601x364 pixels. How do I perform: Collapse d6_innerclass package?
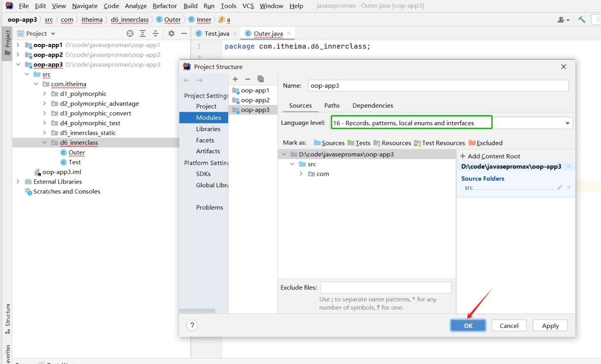(44, 142)
